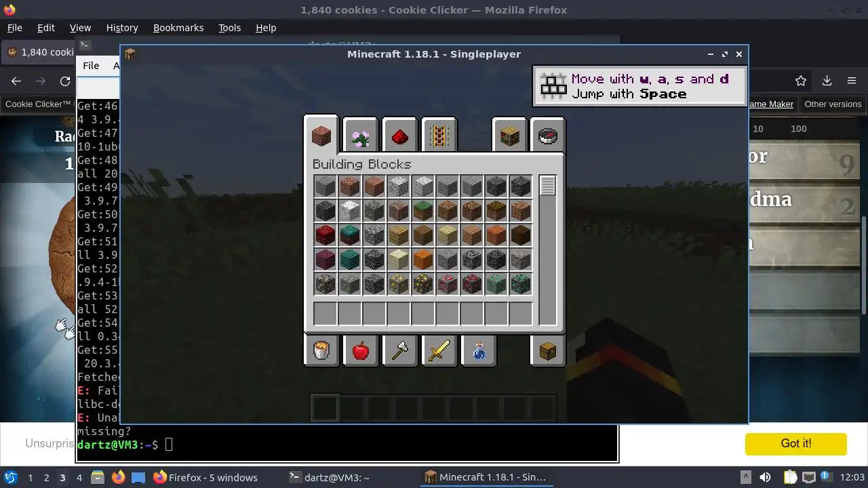The image size is (868, 488).
Task: Select the Cookie Clicker Firefox tab
Action: coord(39,52)
